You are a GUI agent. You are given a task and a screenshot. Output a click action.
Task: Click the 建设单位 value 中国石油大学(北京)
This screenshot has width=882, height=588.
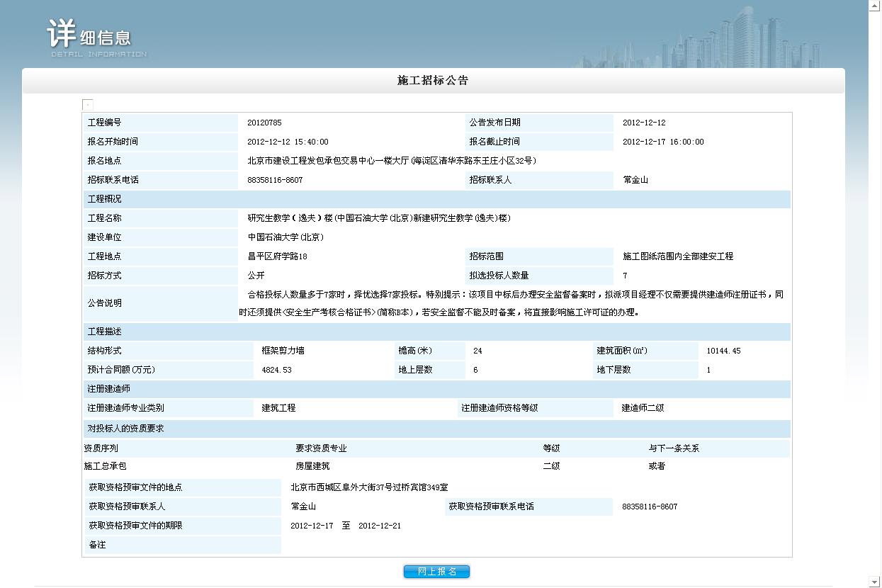pos(285,238)
